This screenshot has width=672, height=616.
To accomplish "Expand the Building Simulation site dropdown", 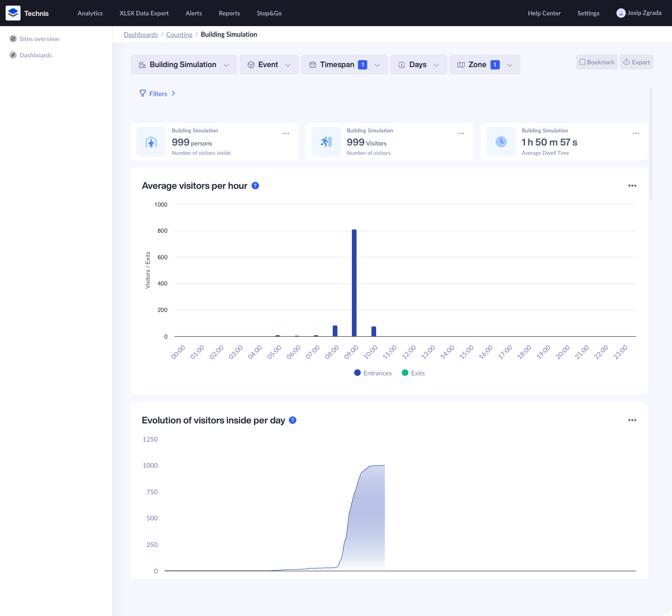I will [184, 65].
